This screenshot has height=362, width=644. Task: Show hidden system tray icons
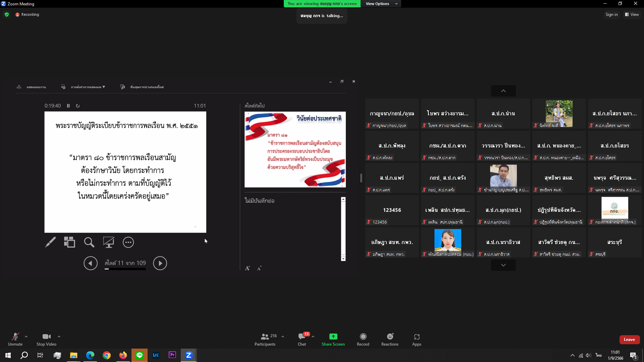pos(573,355)
